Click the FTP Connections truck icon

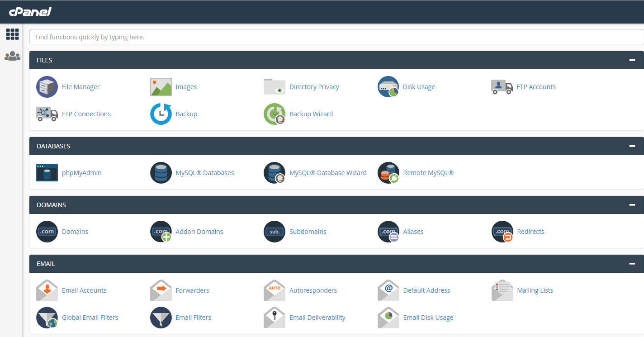point(47,114)
